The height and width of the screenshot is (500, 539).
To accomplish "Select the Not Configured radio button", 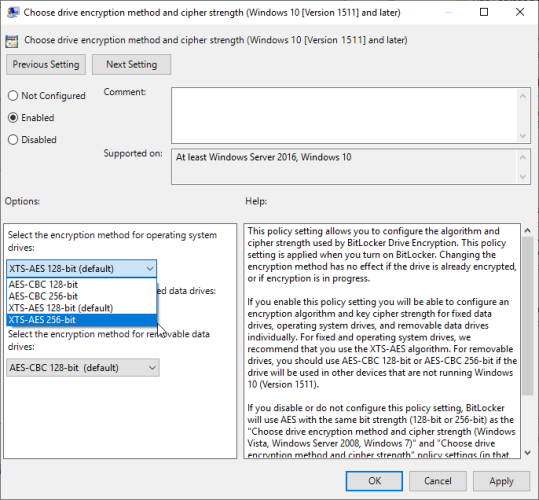I will [13, 96].
